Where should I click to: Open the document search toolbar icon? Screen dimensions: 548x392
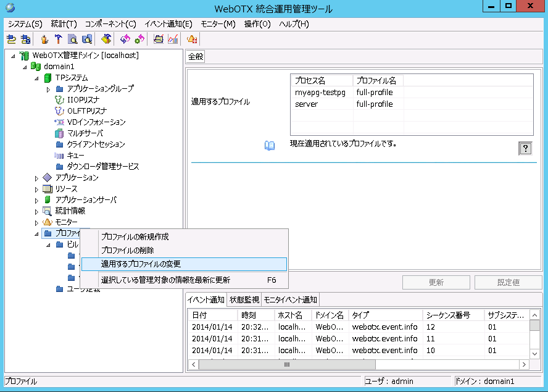pos(73,38)
